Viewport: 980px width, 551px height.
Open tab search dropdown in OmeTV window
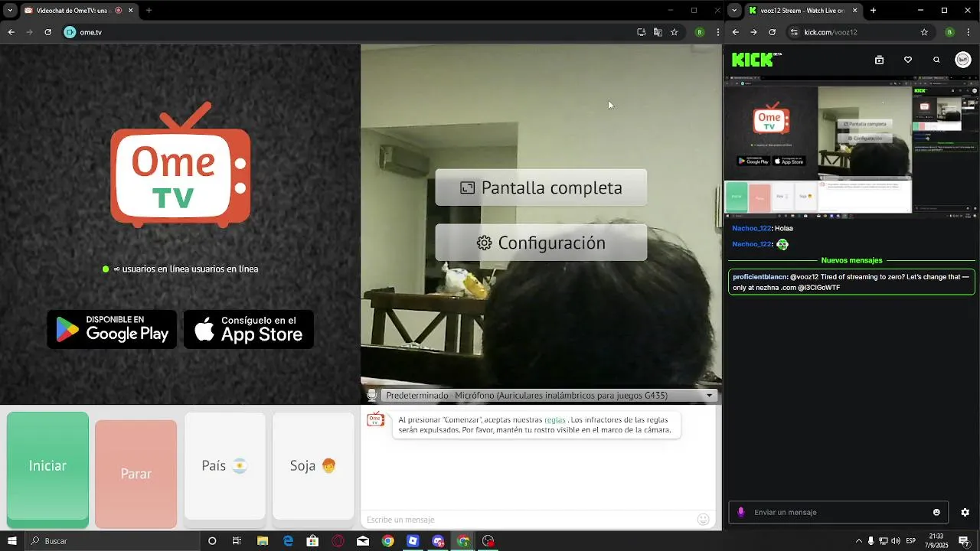click(10, 11)
